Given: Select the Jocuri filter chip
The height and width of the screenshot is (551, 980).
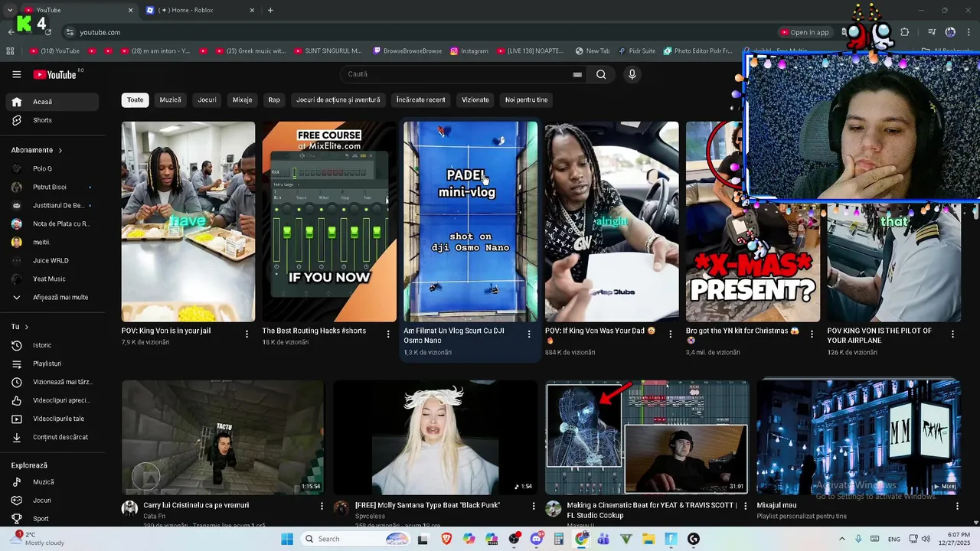Looking at the screenshot, I should point(207,99).
